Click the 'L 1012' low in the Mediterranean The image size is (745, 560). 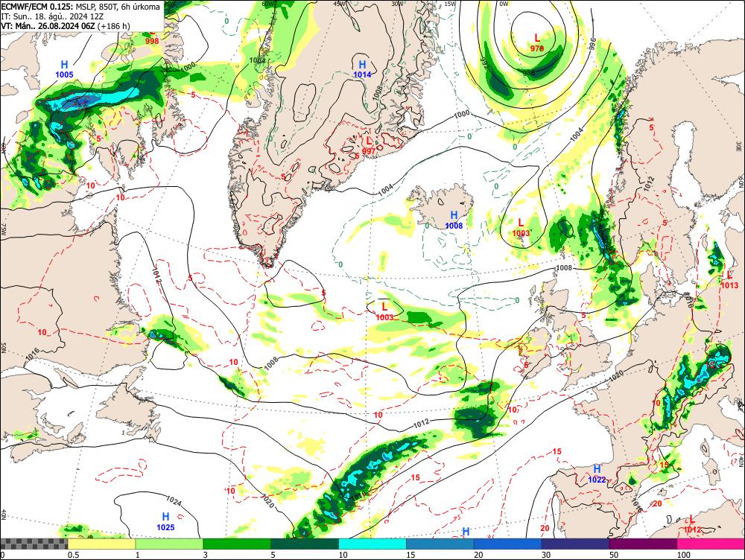(x=692, y=524)
